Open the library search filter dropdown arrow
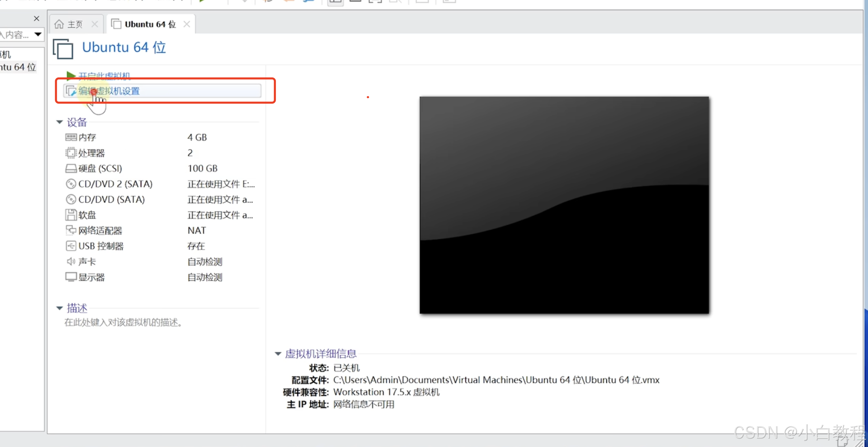 point(38,34)
